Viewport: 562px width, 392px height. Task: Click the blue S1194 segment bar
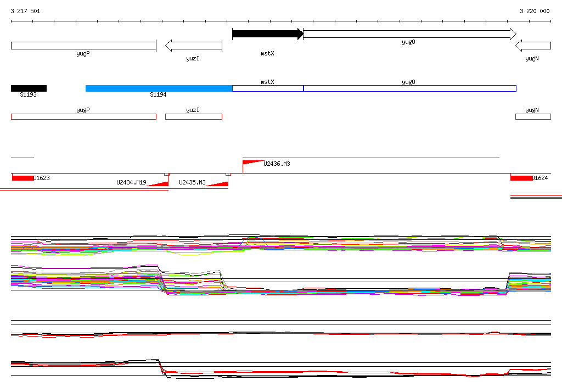tap(159, 88)
